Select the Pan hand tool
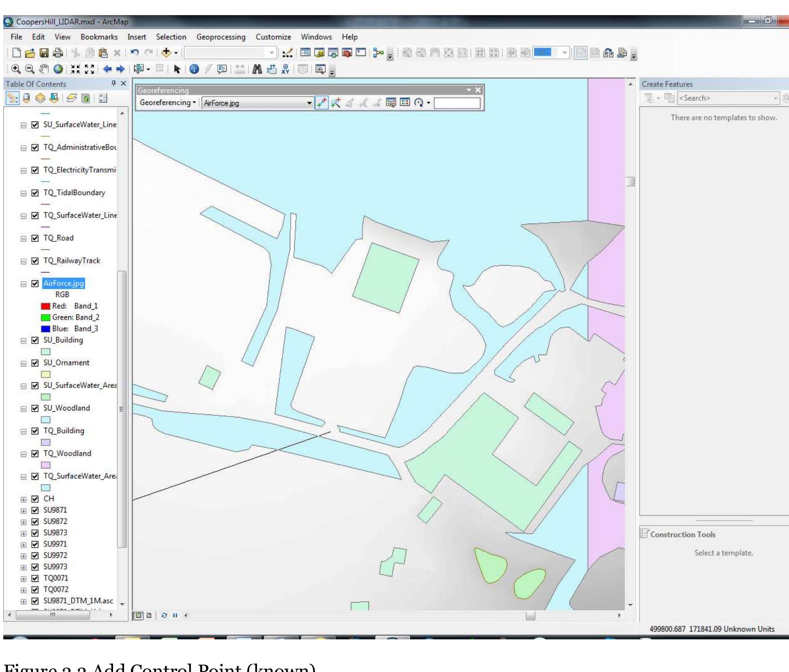 pyautogui.click(x=44, y=69)
